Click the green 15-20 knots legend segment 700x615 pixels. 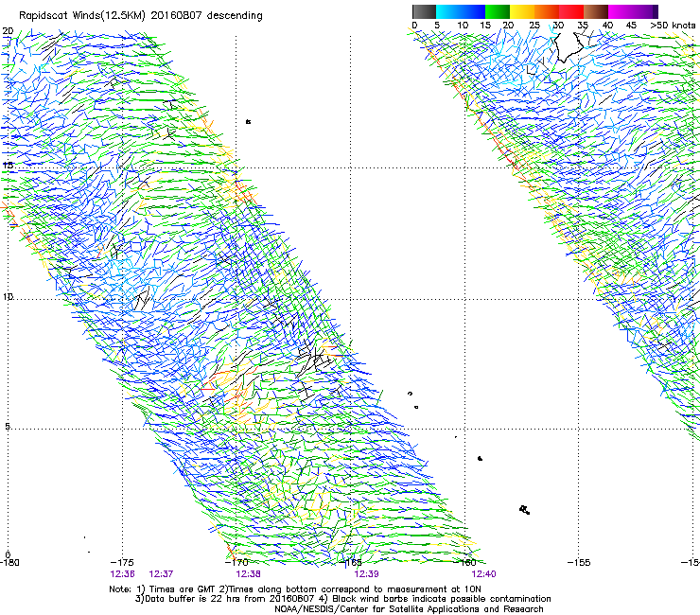498,11
